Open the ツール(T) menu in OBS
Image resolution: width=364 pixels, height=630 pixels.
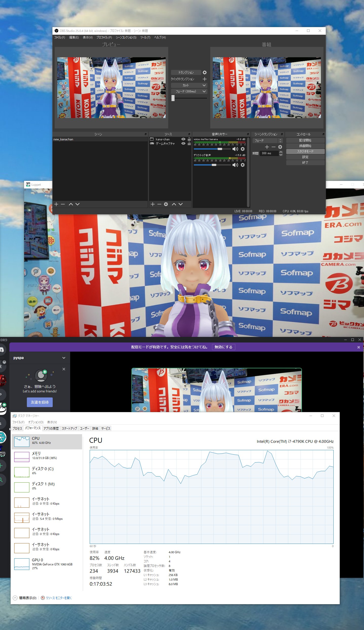pyautogui.click(x=145, y=37)
